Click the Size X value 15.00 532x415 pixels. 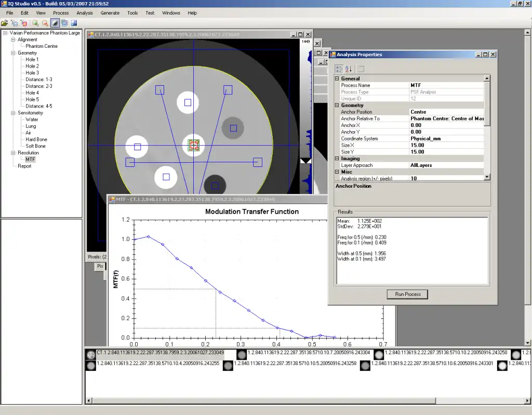[x=447, y=145]
